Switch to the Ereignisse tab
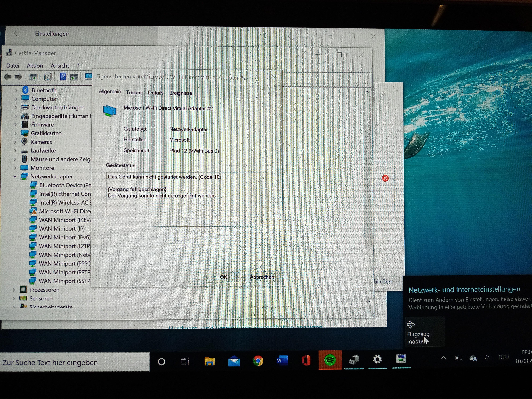Image resolution: width=532 pixels, height=399 pixels. pyautogui.click(x=181, y=93)
